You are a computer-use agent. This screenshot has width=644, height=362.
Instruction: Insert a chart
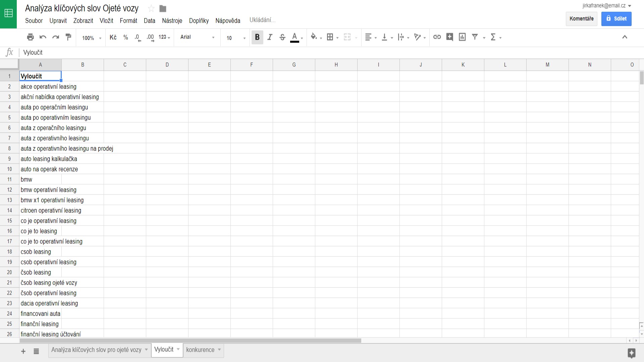(462, 37)
